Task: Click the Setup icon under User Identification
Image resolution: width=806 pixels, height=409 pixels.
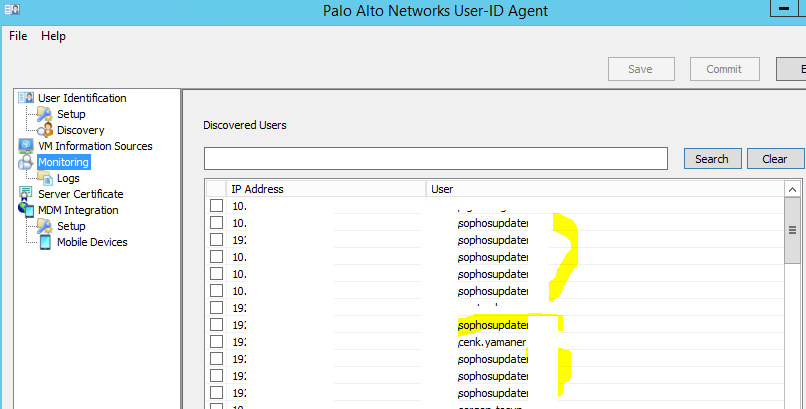Action: (x=45, y=114)
